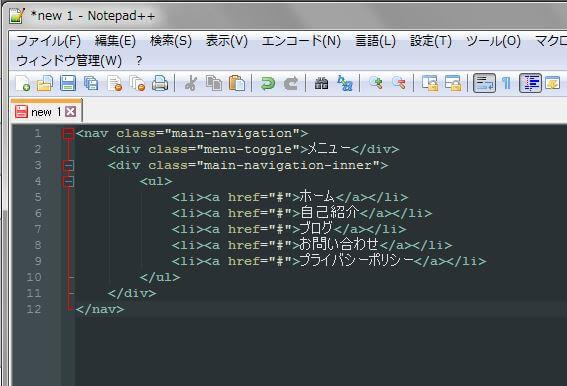Enable synchronized horizontal scrolling
Viewport: 567px width, 386px height.
click(x=453, y=83)
